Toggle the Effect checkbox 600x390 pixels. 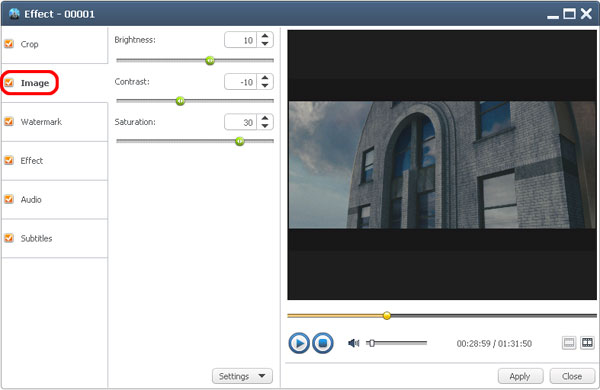coord(9,160)
